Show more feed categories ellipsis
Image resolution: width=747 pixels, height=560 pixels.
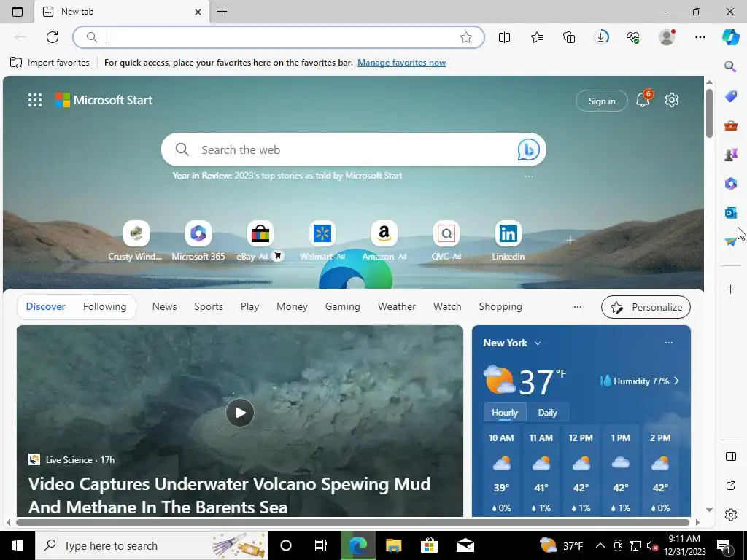point(578,307)
